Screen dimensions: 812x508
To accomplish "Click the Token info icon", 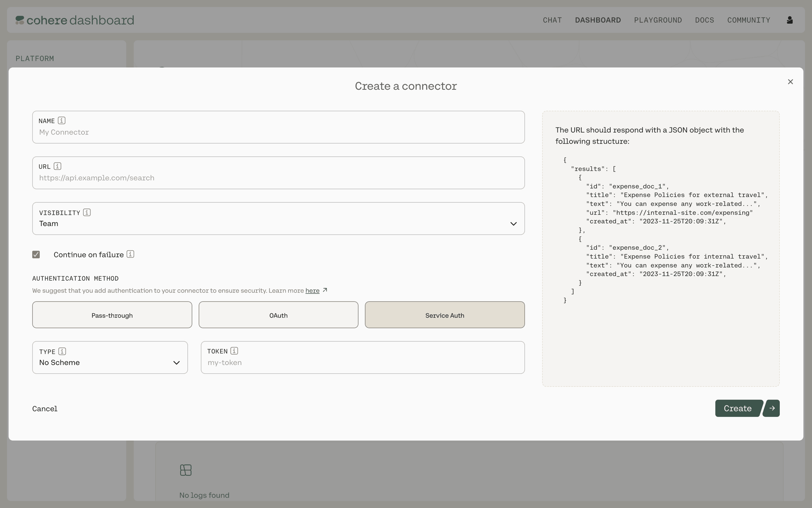I will 234,351.
